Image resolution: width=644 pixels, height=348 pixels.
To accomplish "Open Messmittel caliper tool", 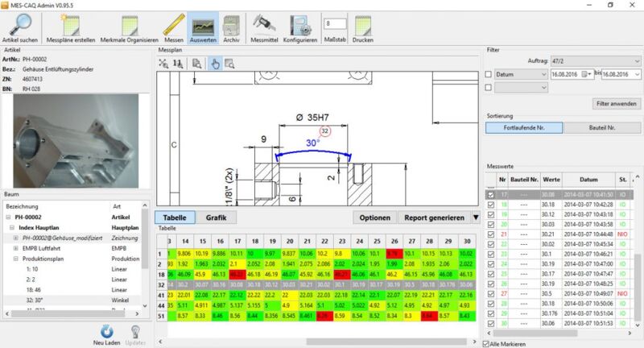I will [x=264, y=28].
